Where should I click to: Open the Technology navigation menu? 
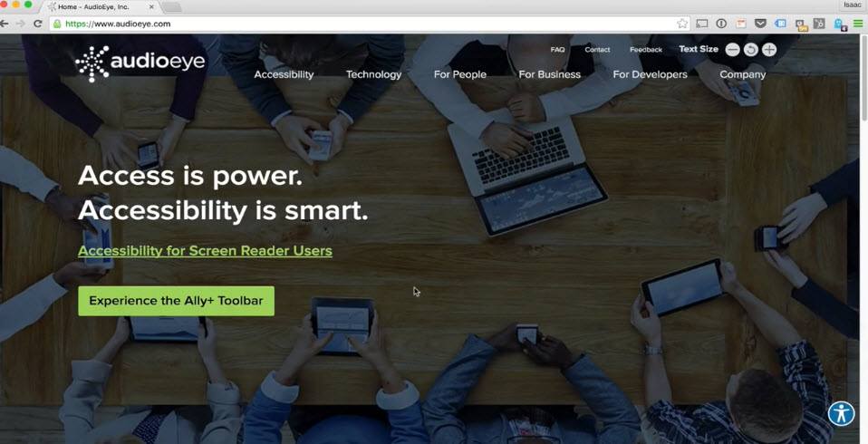click(373, 74)
